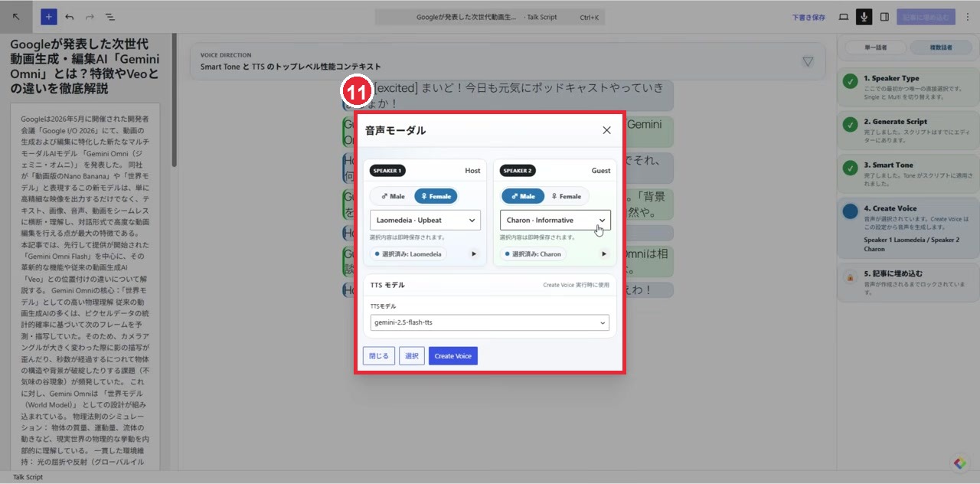Click the colorful logo icon at bottom-right
Image resolution: width=980 pixels, height=484 pixels.
(960, 463)
